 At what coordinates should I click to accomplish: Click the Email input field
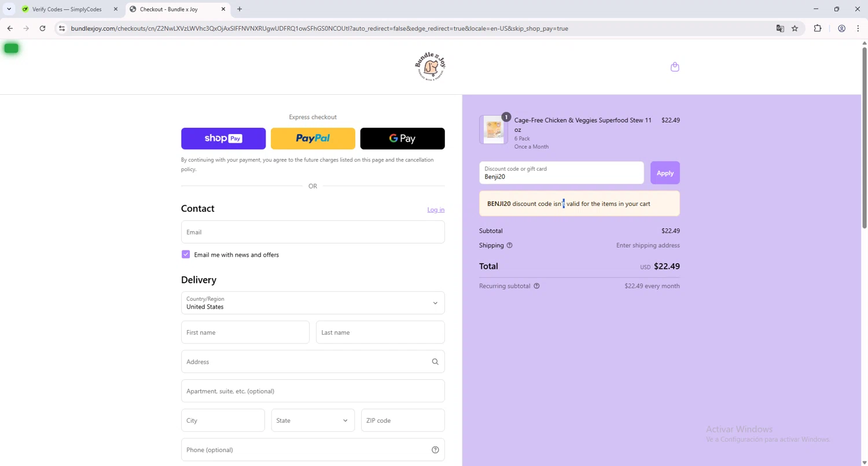click(x=313, y=232)
